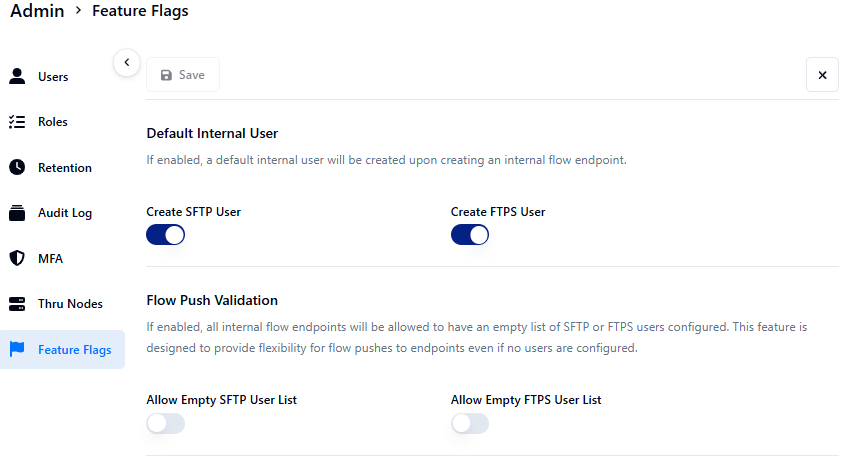Open the Retention settings page
Screen dimensions: 846x472
pyautogui.click(x=65, y=167)
